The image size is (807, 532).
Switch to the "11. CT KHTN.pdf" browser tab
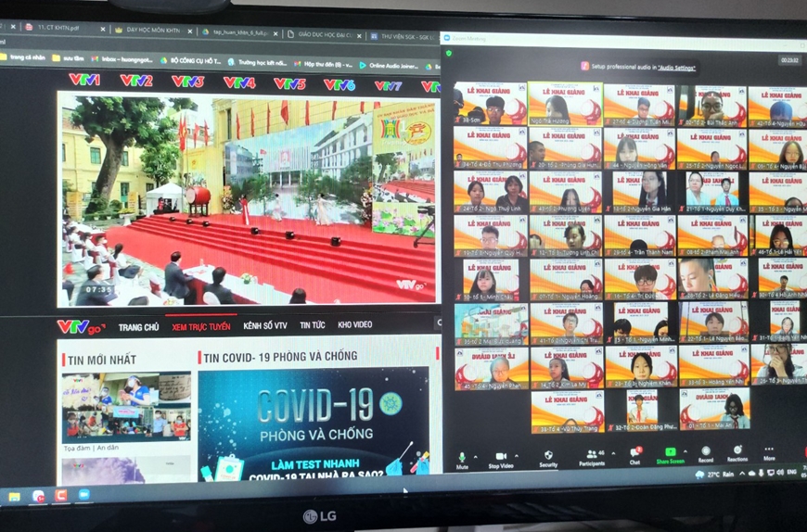(65, 28)
